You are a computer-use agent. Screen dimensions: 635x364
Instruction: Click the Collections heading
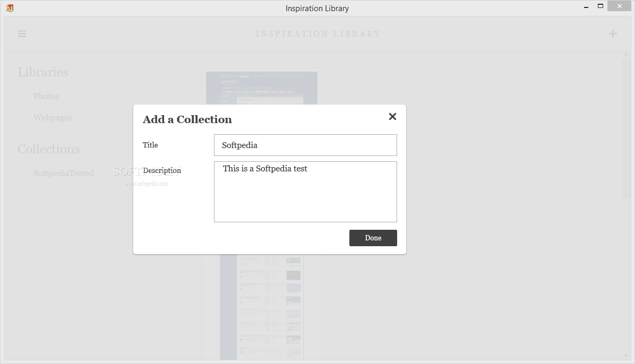(x=49, y=149)
